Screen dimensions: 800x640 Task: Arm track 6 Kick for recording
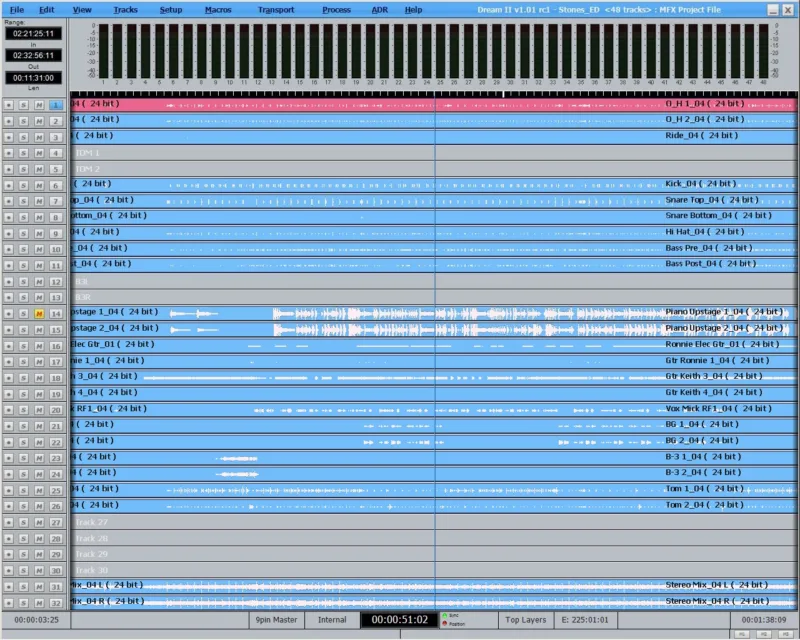tap(9, 185)
